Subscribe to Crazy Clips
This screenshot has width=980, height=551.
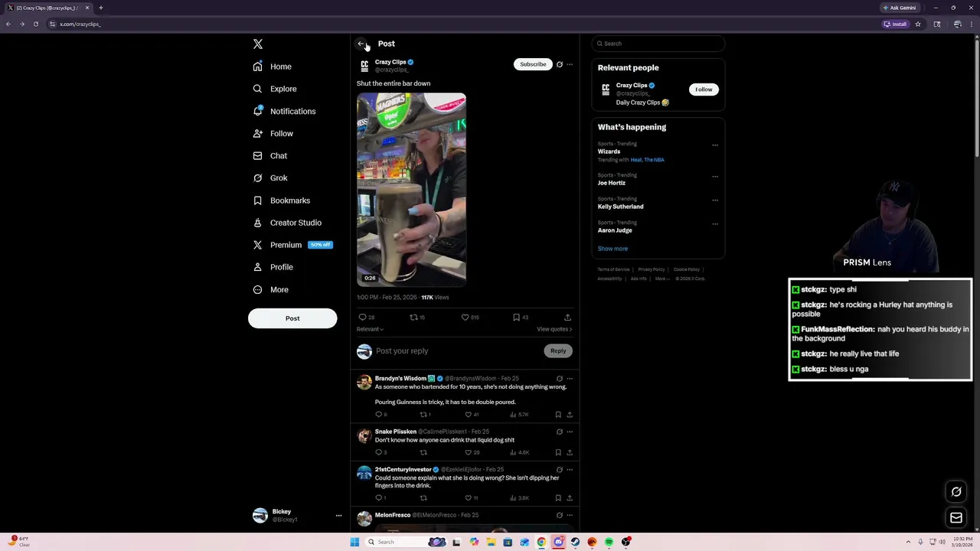(x=533, y=64)
